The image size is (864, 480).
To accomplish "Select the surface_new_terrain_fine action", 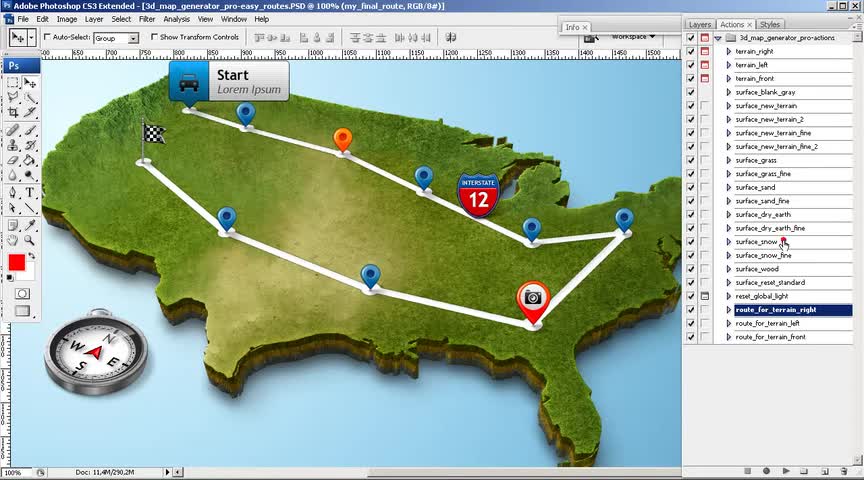I will (793, 133).
